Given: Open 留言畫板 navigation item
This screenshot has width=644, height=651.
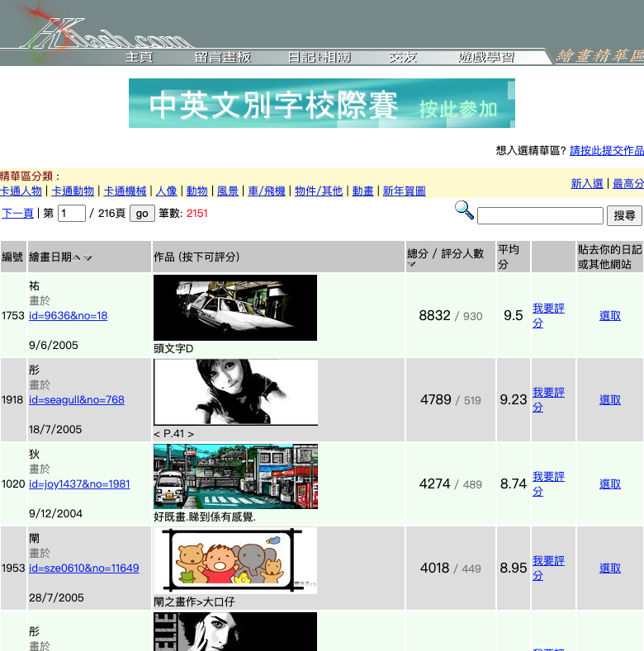Looking at the screenshot, I should coord(223,57).
